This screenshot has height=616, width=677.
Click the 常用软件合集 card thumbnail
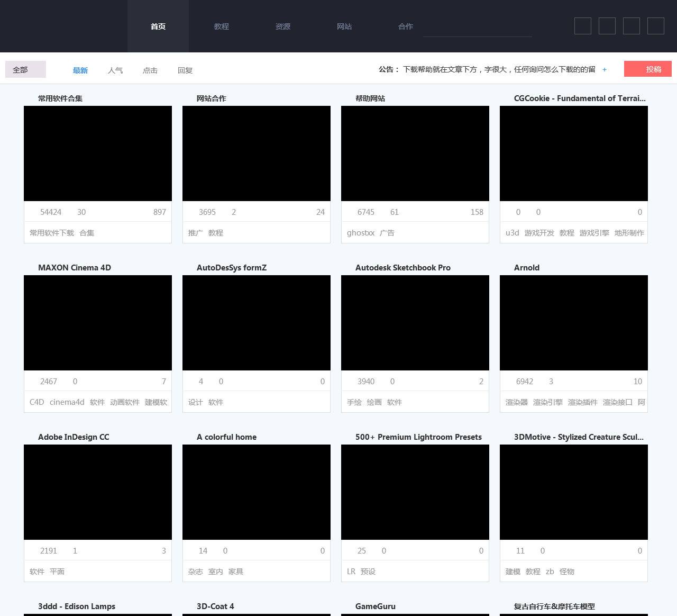click(98, 153)
